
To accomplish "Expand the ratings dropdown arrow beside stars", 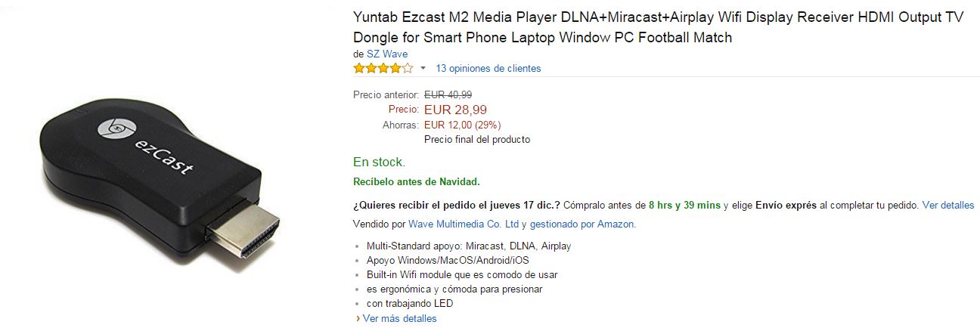I will [x=423, y=68].
